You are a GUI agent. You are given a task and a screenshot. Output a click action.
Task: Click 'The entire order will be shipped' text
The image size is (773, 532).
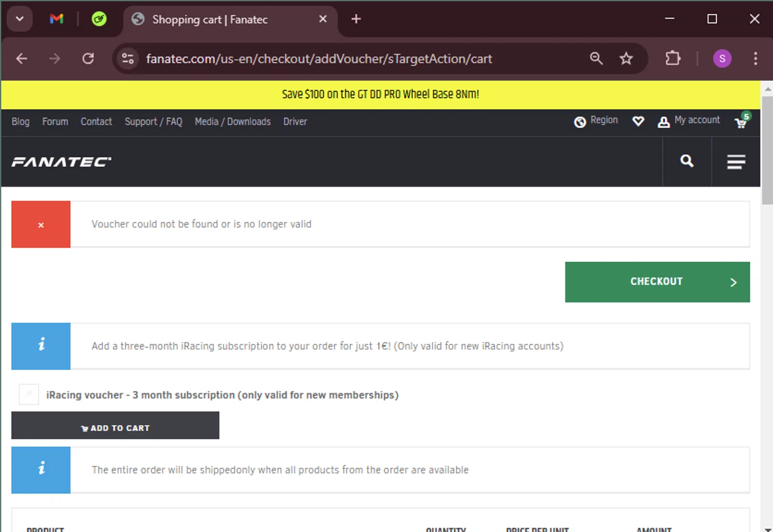click(280, 470)
